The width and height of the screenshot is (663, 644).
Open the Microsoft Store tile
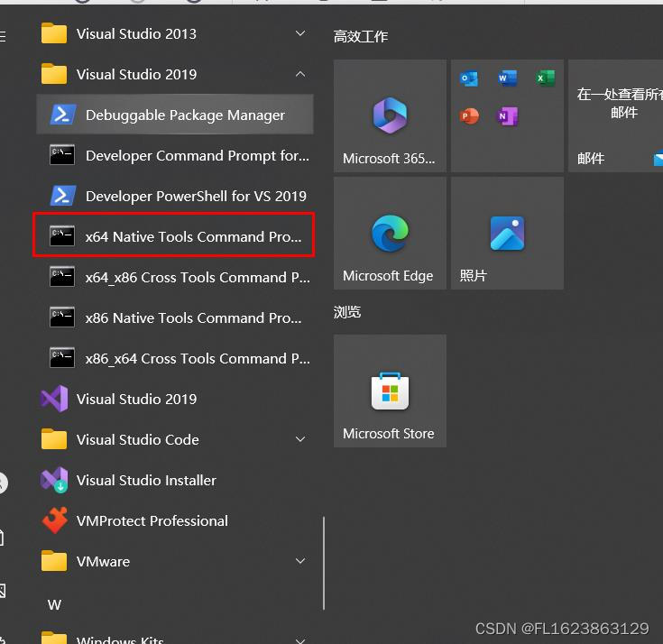pos(390,391)
